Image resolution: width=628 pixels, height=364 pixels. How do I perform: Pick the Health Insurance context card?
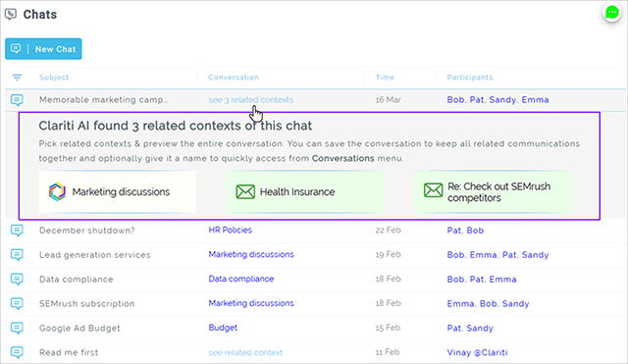(305, 191)
